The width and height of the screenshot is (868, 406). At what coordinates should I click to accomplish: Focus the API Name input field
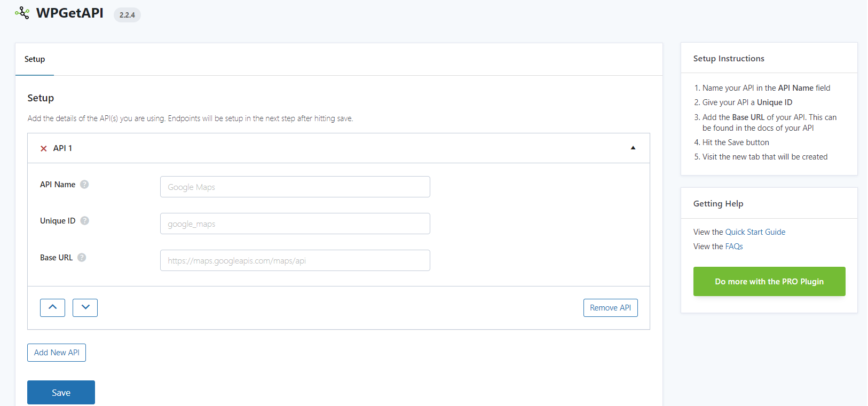click(x=295, y=187)
